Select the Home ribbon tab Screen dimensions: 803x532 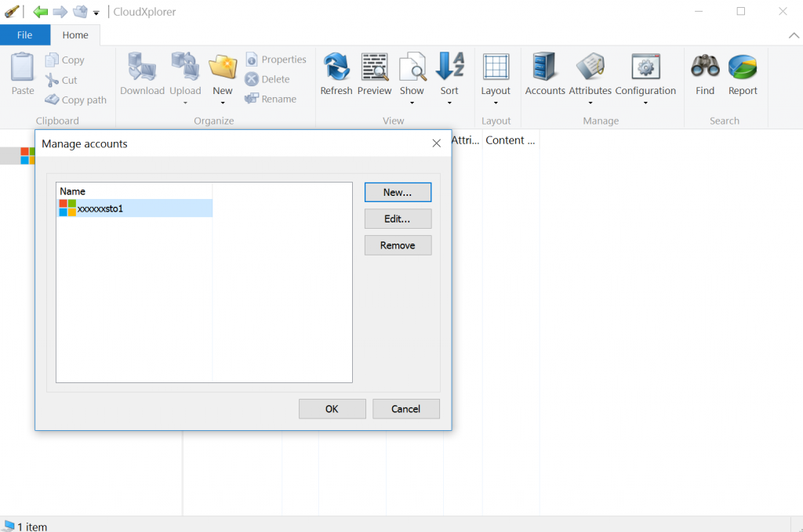[x=75, y=34]
